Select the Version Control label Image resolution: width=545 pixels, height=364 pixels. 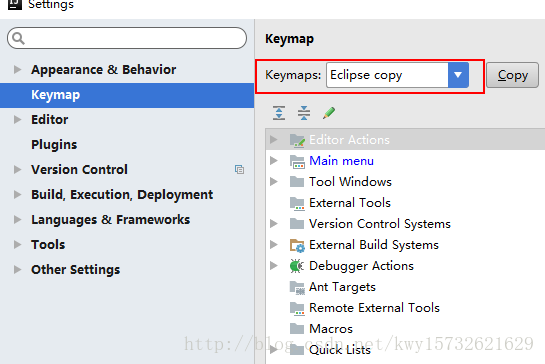[79, 169]
